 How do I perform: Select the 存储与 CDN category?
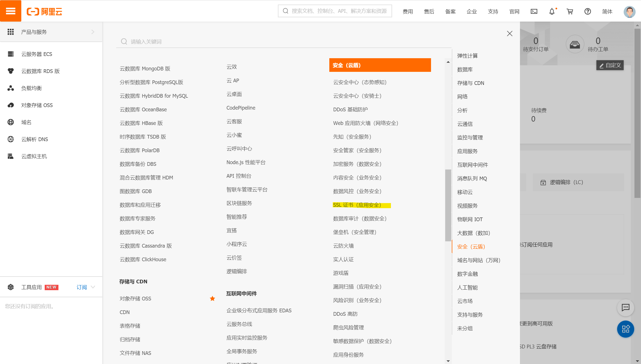click(x=471, y=83)
